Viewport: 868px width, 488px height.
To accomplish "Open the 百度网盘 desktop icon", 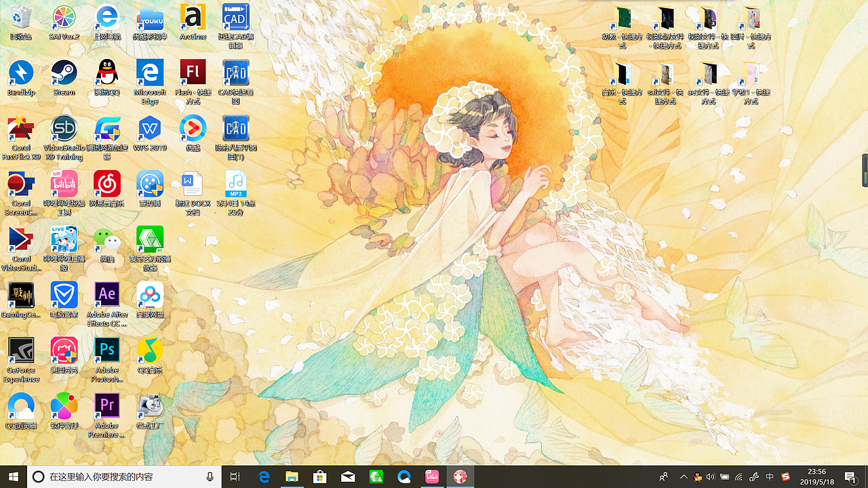I will pos(150,300).
